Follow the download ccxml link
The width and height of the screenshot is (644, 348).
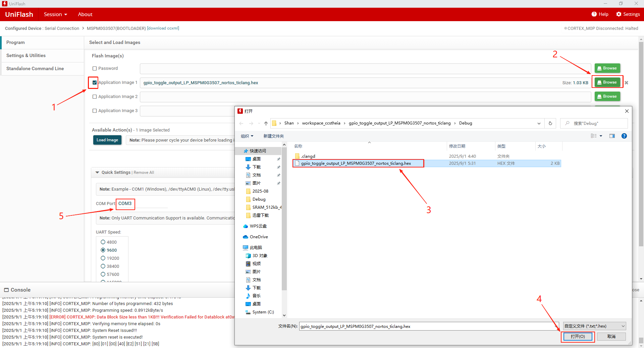click(163, 28)
